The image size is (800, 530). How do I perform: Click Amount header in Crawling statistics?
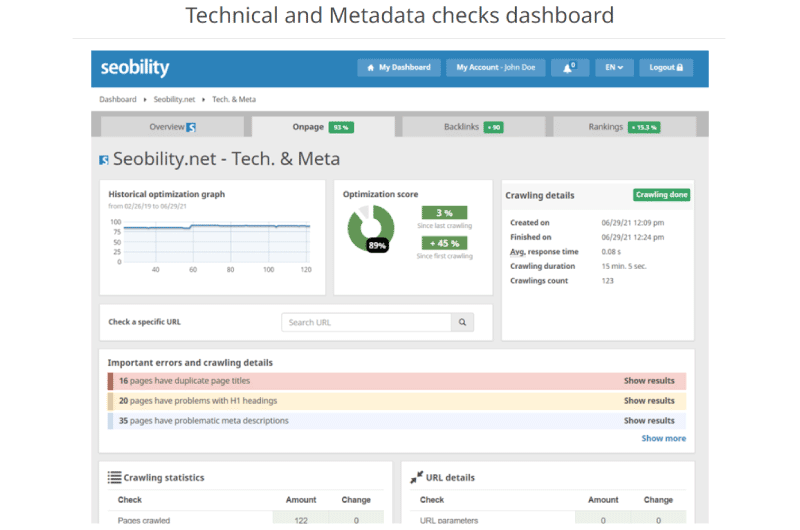pos(301,500)
